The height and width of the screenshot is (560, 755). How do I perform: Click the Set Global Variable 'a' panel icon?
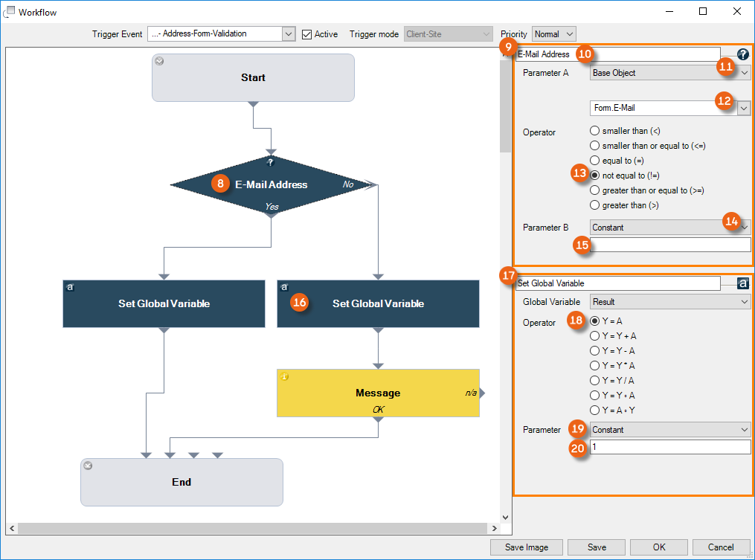tap(742, 283)
